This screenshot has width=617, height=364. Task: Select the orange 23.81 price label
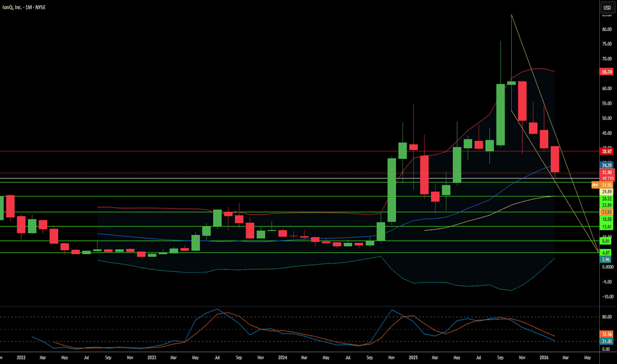click(x=606, y=212)
